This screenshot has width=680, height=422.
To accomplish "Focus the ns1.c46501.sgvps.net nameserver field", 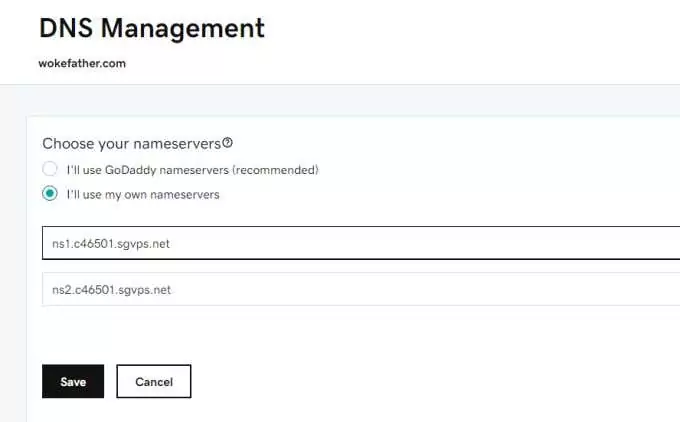I will coord(300,243).
